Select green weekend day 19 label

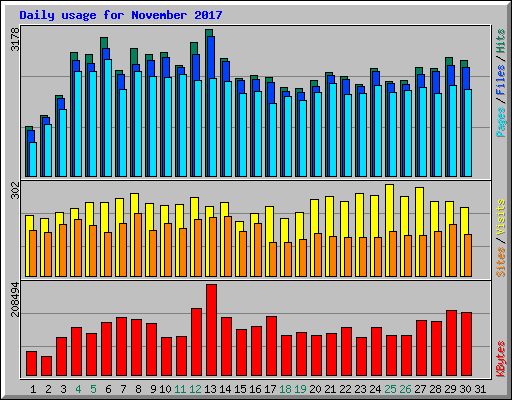pos(300,389)
